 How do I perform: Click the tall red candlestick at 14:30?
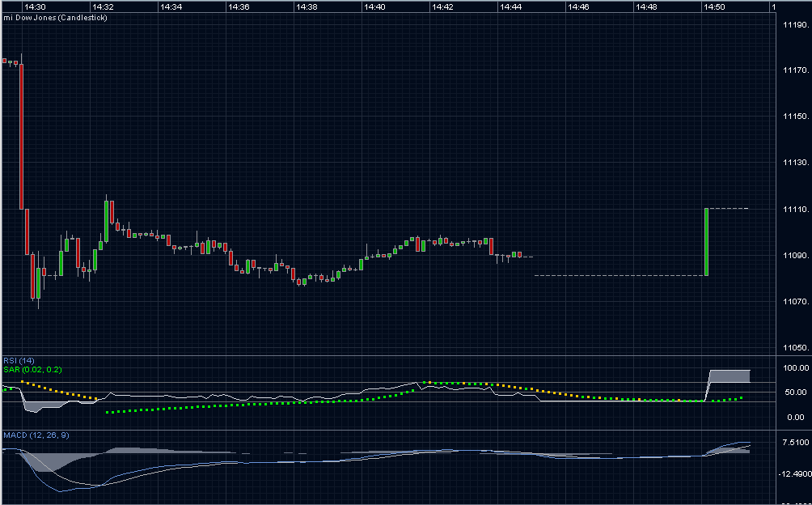click(x=22, y=137)
